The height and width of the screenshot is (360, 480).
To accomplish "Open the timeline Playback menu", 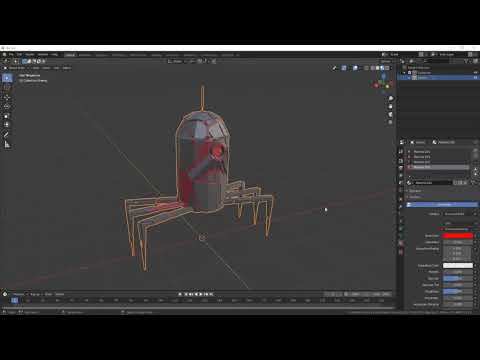I will 19,294.
